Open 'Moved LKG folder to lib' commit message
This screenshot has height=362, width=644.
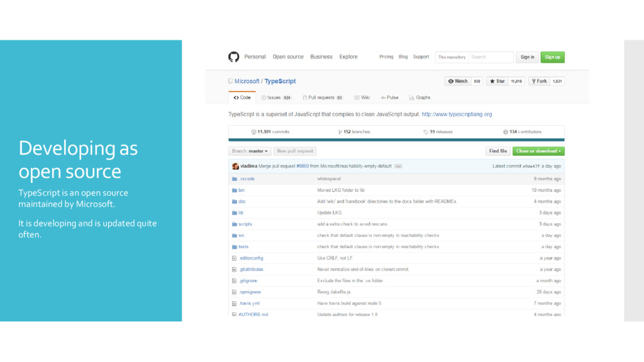(340, 190)
